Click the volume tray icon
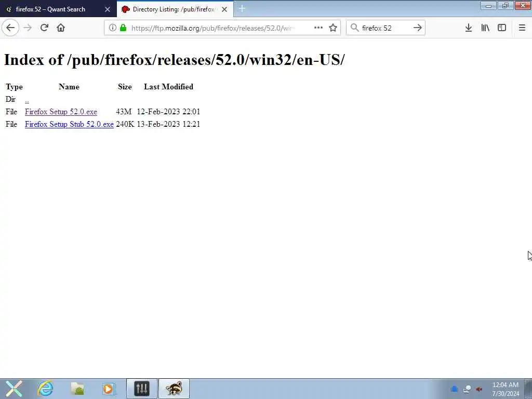 [479, 389]
